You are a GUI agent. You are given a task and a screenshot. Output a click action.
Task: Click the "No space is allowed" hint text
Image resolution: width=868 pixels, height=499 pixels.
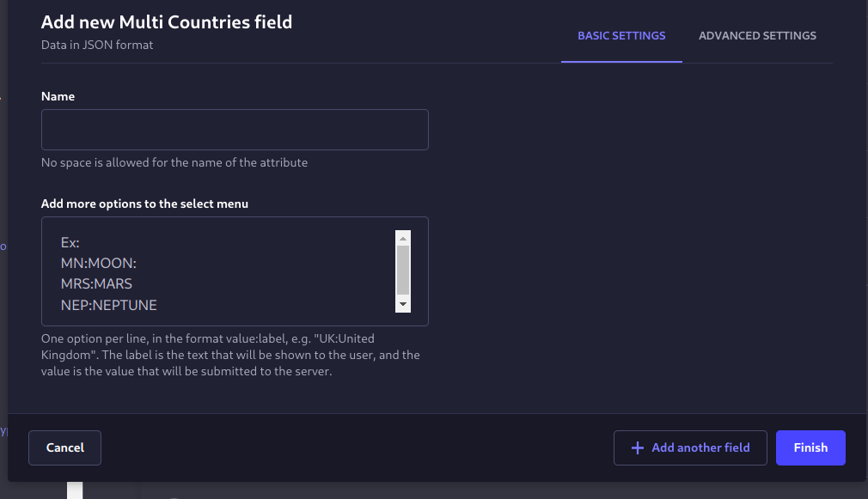tap(174, 162)
